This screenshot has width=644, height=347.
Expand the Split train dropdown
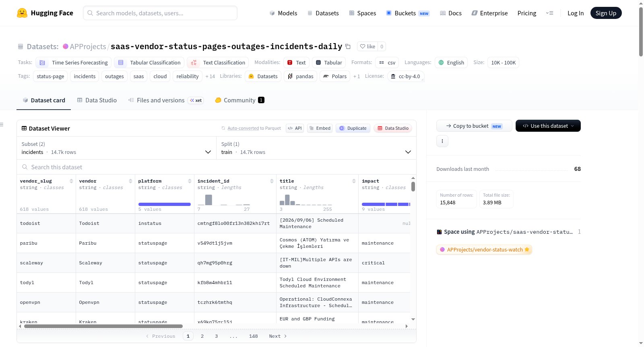tap(316, 148)
